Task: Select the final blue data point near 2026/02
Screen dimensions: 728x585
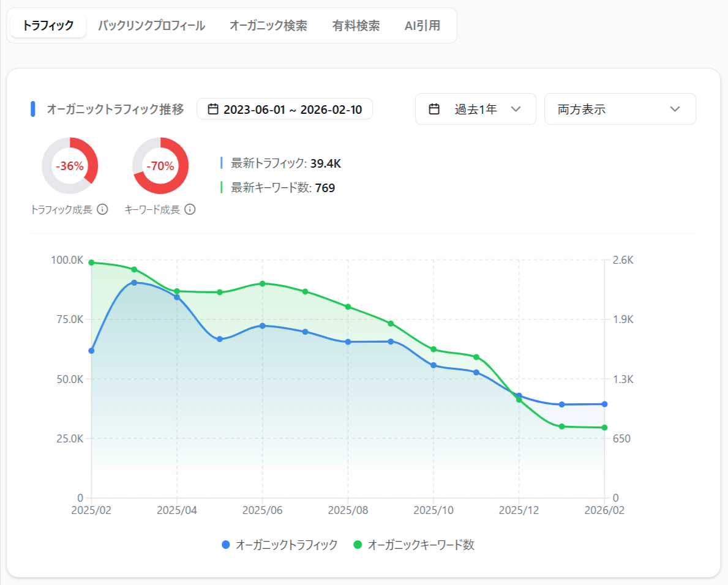Action: point(604,403)
